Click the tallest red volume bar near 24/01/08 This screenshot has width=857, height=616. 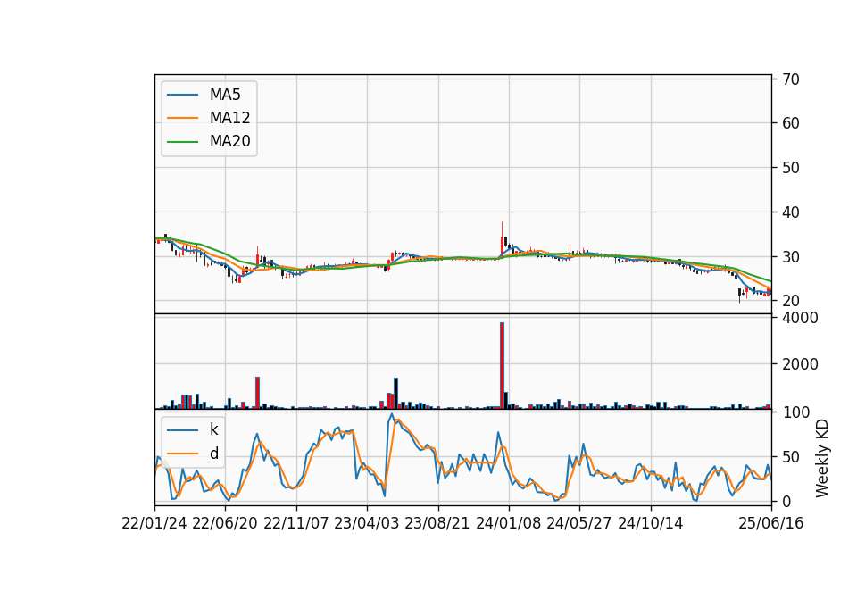[502, 366]
